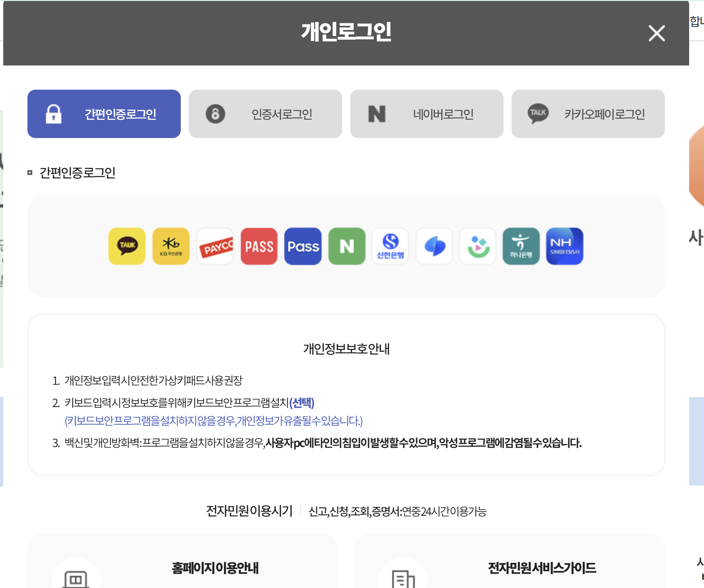Open 전자민원서비스가이드 card
704x588 pixels.
[x=542, y=568]
